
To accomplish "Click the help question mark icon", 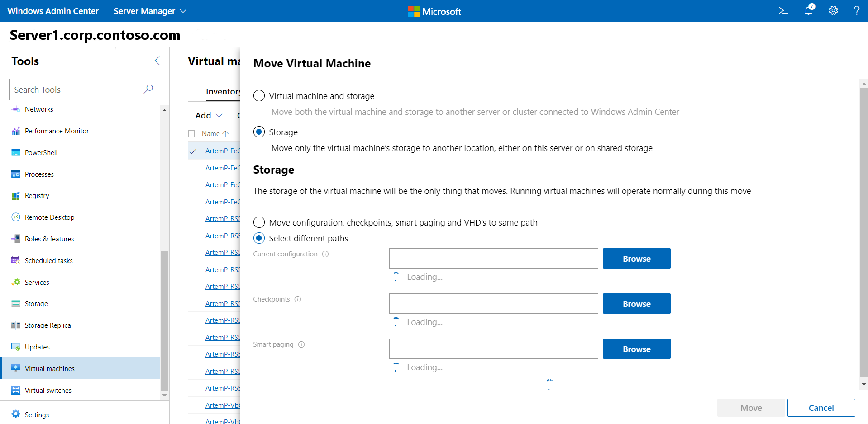I will pyautogui.click(x=856, y=11).
